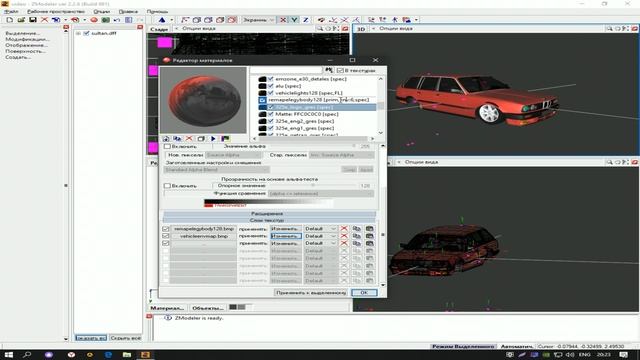Click the taskbar search icon
640x360 pixels.
point(27,355)
